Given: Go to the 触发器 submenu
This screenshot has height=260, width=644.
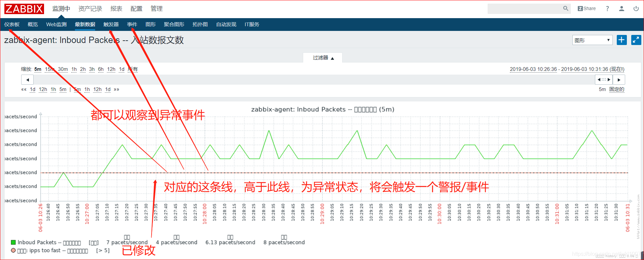Looking at the screenshot, I should pyautogui.click(x=111, y=25).
